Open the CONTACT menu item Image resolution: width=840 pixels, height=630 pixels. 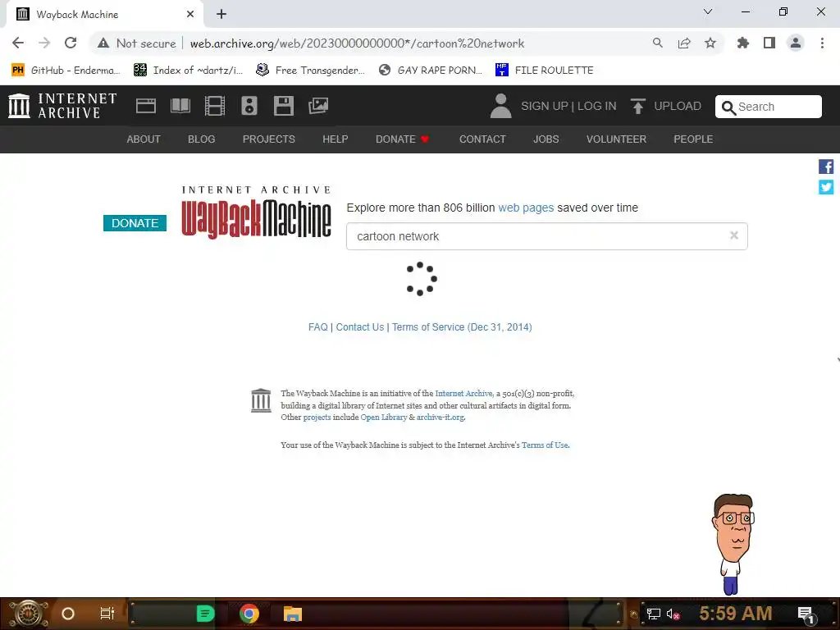coord(482,139)
